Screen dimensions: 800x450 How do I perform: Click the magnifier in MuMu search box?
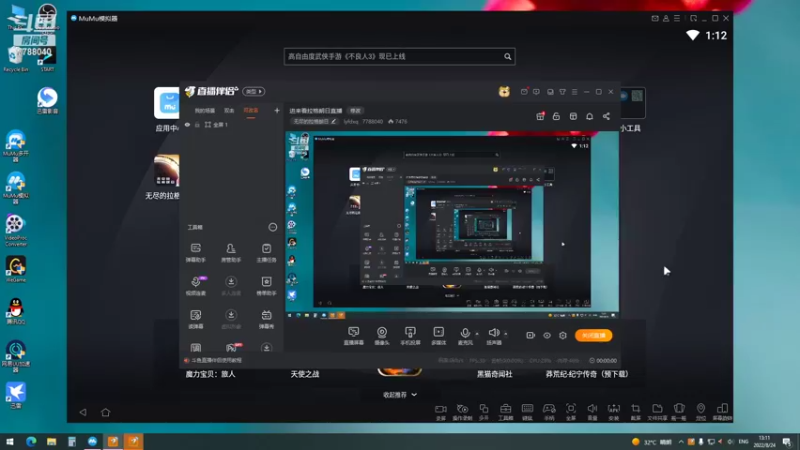point(508,57)
